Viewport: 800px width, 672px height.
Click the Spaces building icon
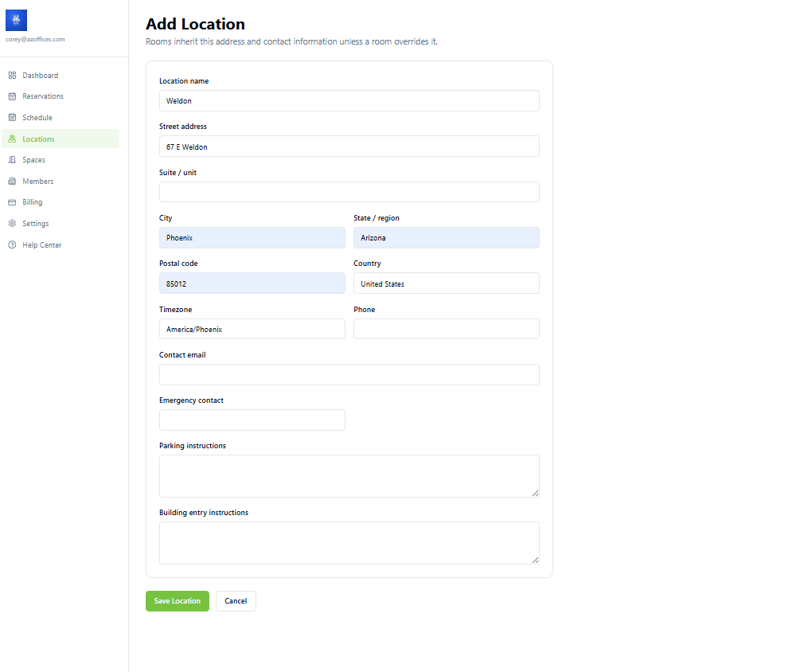[x=12, y=160]
